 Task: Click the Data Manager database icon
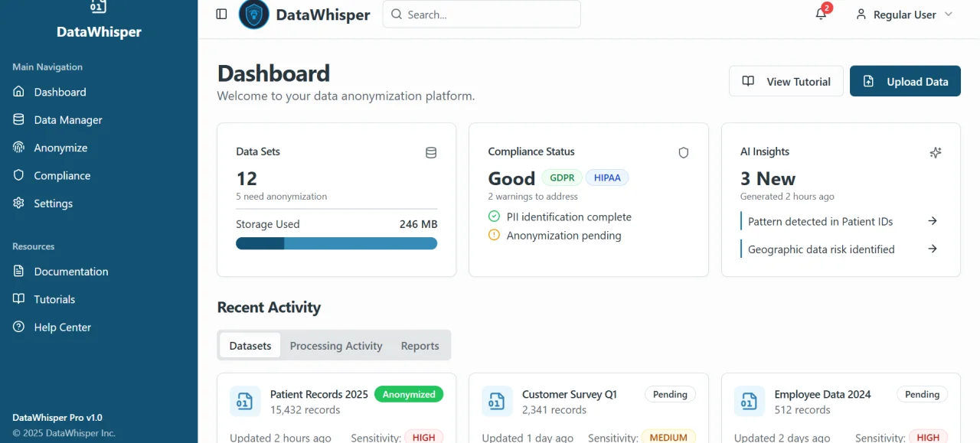click(x=19, y=120)
